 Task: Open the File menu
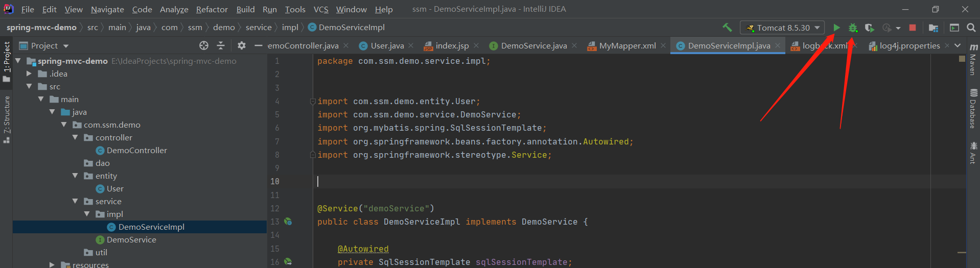(x=28, y=9)
